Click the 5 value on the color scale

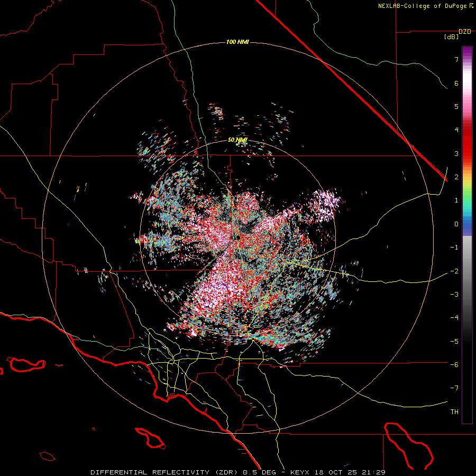coord(456,106)
